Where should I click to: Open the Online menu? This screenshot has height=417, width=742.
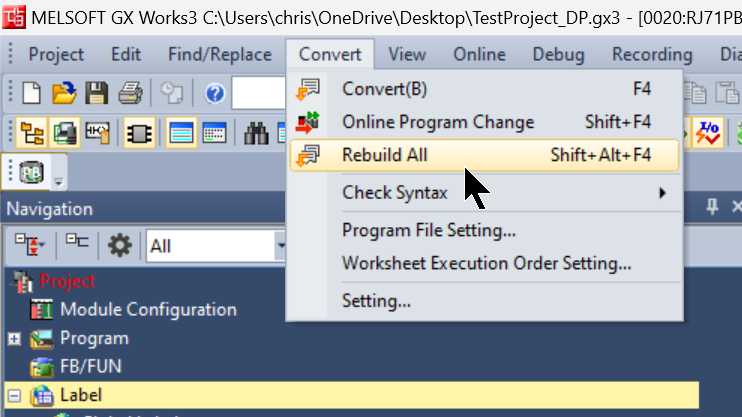[x=479, y=54]
